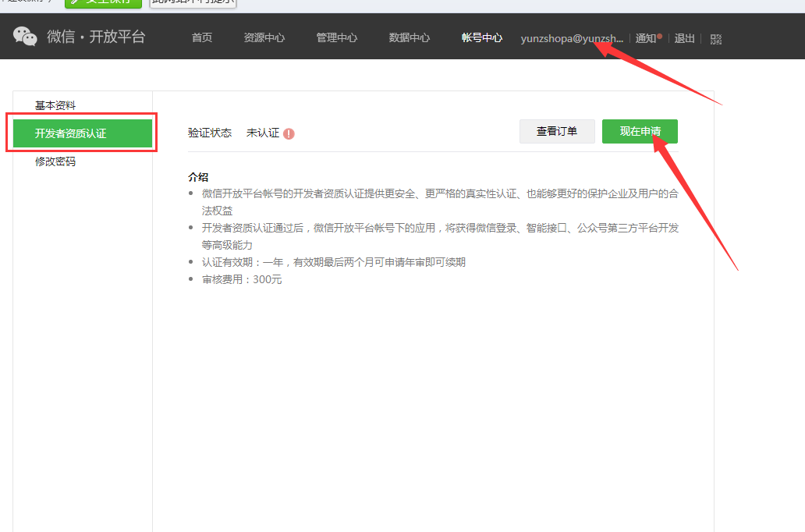Select 帐号中心 navigation item
Viewport: 805px width, 532px height.
pos(482,37)
